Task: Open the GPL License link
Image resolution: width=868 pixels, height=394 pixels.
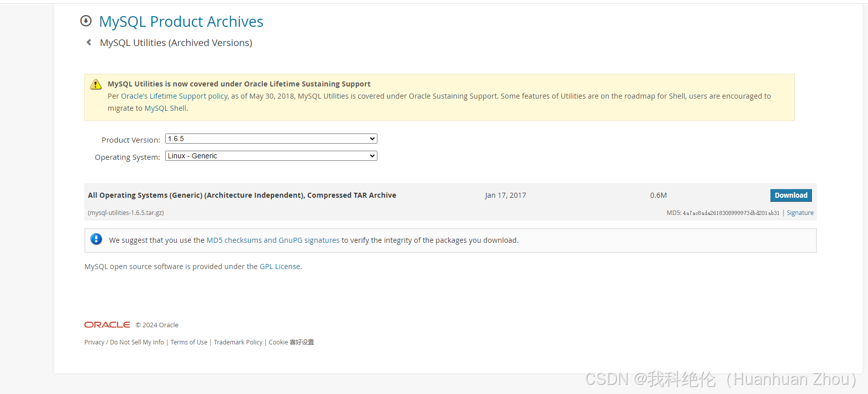Action: point(280,267)
